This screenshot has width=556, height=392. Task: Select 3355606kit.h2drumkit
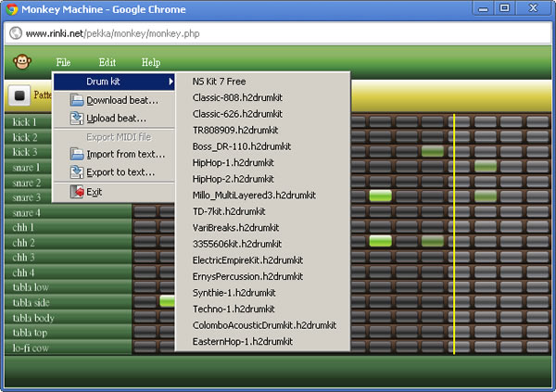263,244
